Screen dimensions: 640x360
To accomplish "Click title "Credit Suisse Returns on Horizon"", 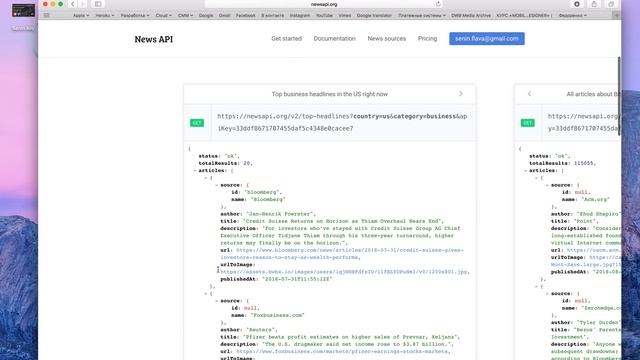I will [342, 221].
